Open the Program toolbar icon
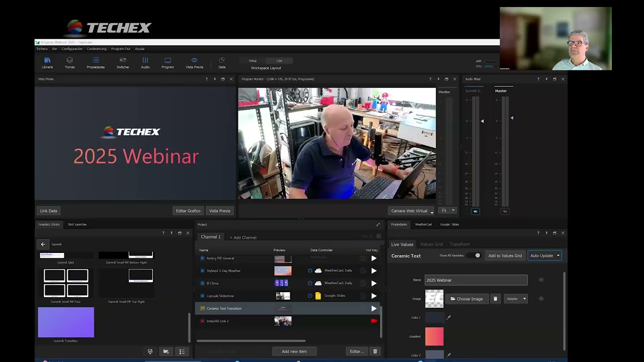Screen dimensions: 644x362 click(x=168, y=63)
